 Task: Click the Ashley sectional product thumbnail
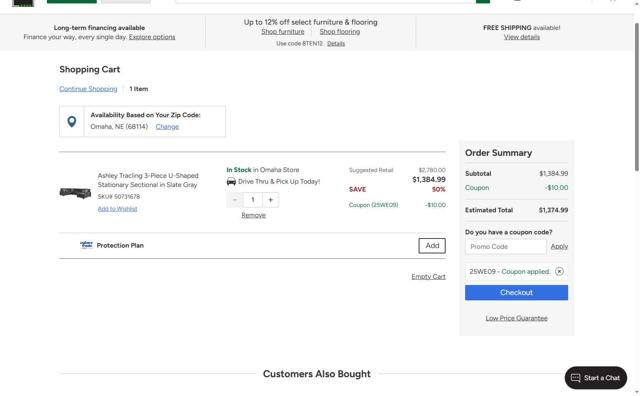75,193
